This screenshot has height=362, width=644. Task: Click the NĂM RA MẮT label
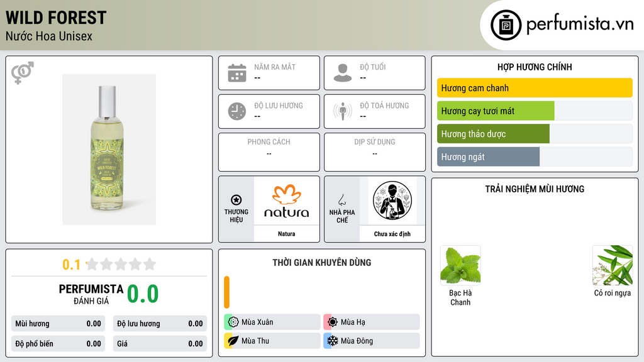point(275,67)
